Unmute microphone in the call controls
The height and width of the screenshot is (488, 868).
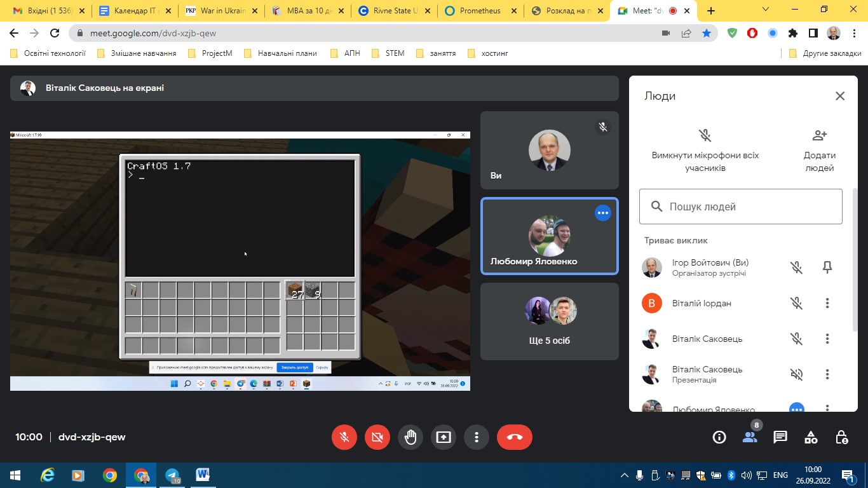pos(344,437)
